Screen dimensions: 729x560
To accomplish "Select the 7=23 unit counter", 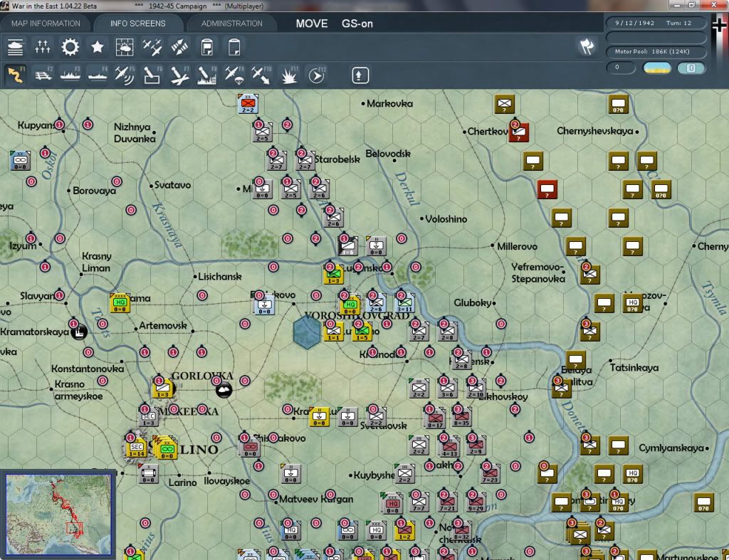I will (490, 473).
